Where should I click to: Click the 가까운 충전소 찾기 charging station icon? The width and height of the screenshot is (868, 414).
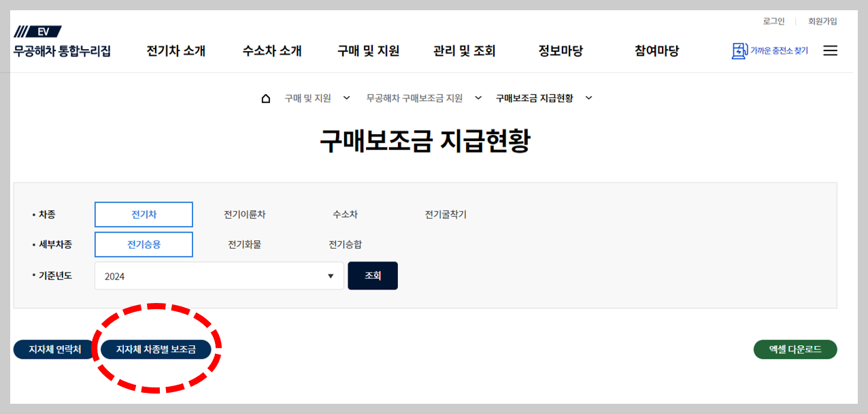740,50
